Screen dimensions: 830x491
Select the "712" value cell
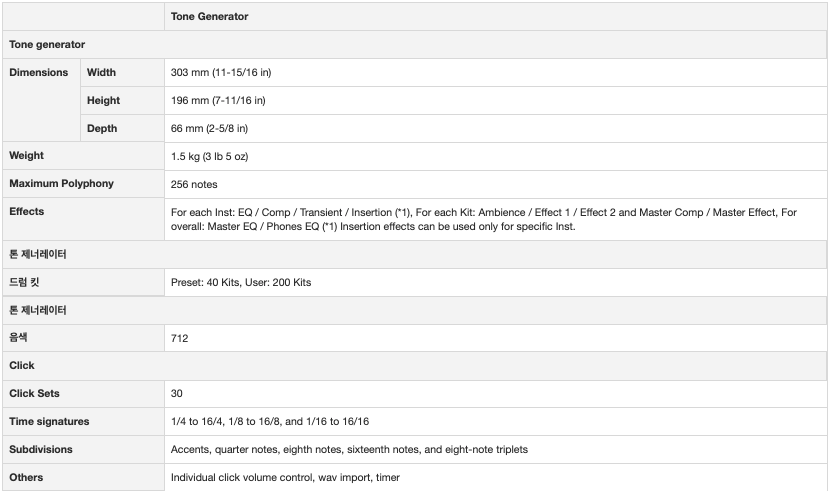coord(180,339)
